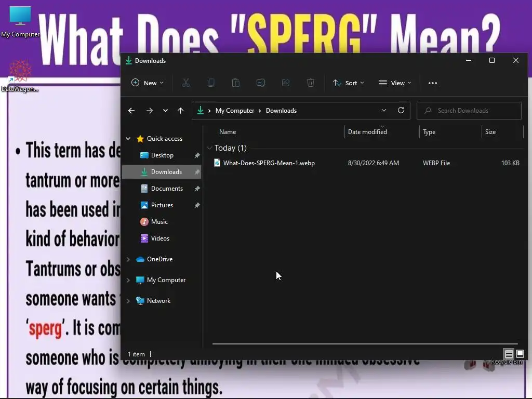Go back with the left arrow

pyautogui.click(x=131, y=111)
